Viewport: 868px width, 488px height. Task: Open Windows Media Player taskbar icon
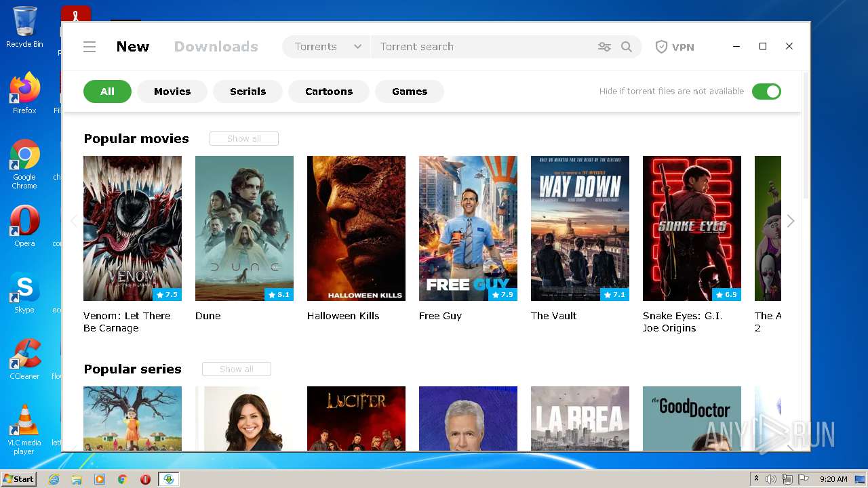100,479
